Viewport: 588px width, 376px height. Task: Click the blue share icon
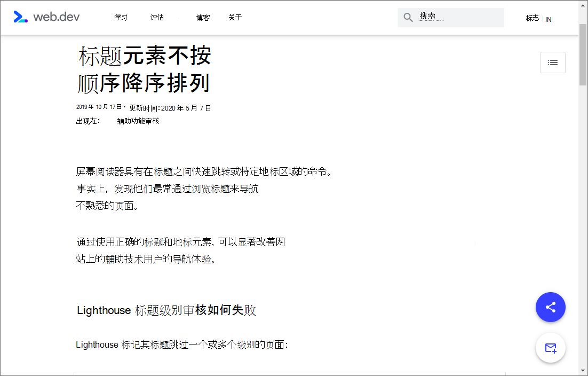click(551, 307)
